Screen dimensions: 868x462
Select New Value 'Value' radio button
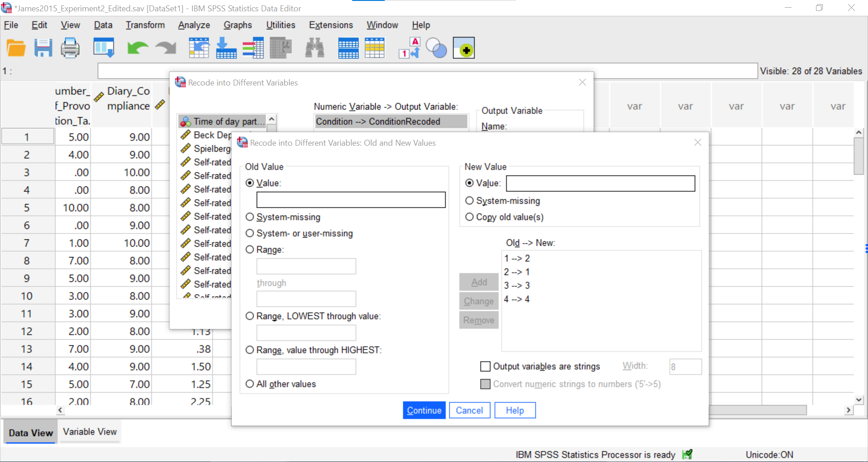(469, 183)
